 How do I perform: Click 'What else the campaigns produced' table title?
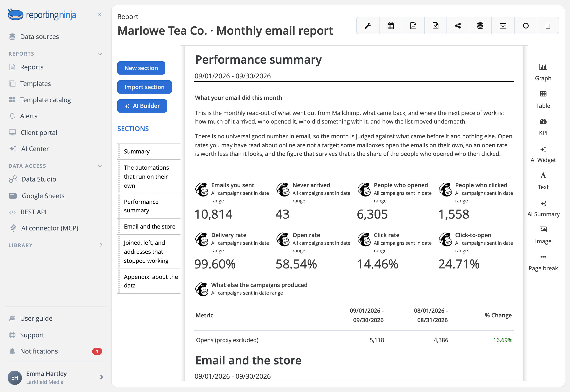tap(259, 285)
